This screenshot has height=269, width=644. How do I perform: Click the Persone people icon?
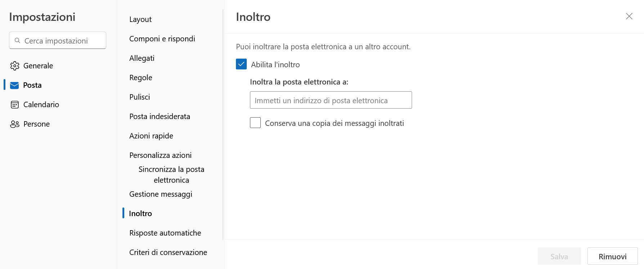[15, 124]
